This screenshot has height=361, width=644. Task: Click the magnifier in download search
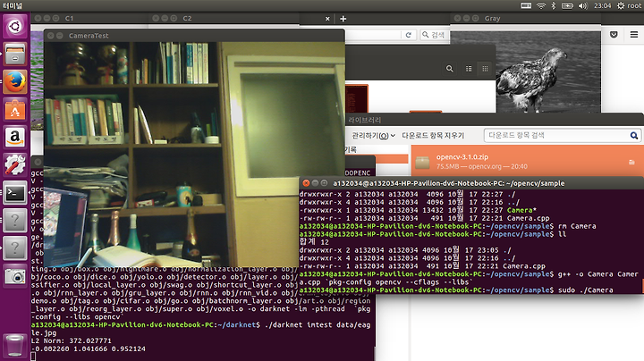(x=634, y=136)
